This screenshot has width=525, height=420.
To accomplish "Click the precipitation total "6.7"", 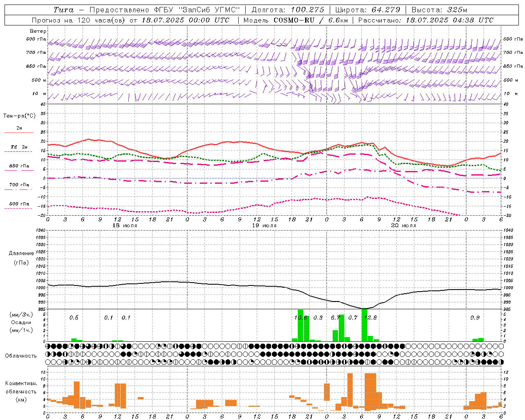I will coord(336,317).
